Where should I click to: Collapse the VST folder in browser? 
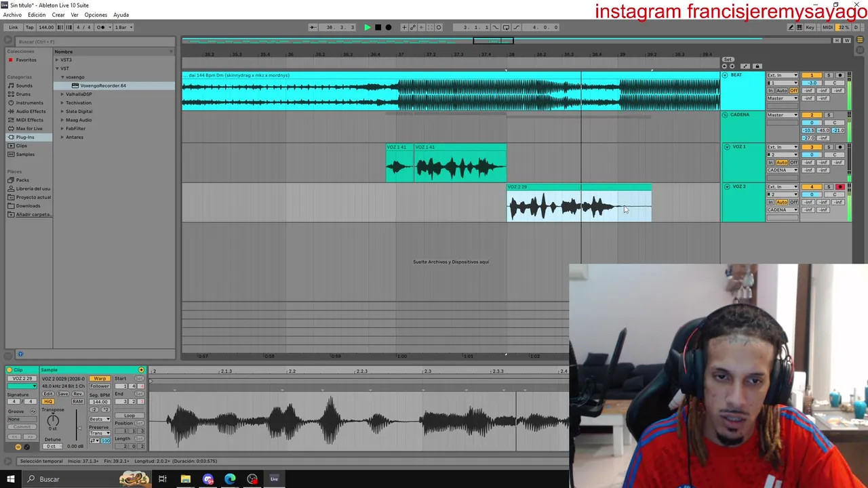(58, 68)
